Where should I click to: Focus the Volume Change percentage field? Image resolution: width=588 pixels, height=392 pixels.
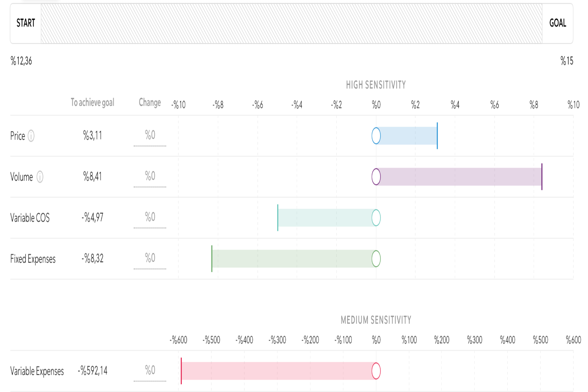pyautogui.click(x=150, y=176)
